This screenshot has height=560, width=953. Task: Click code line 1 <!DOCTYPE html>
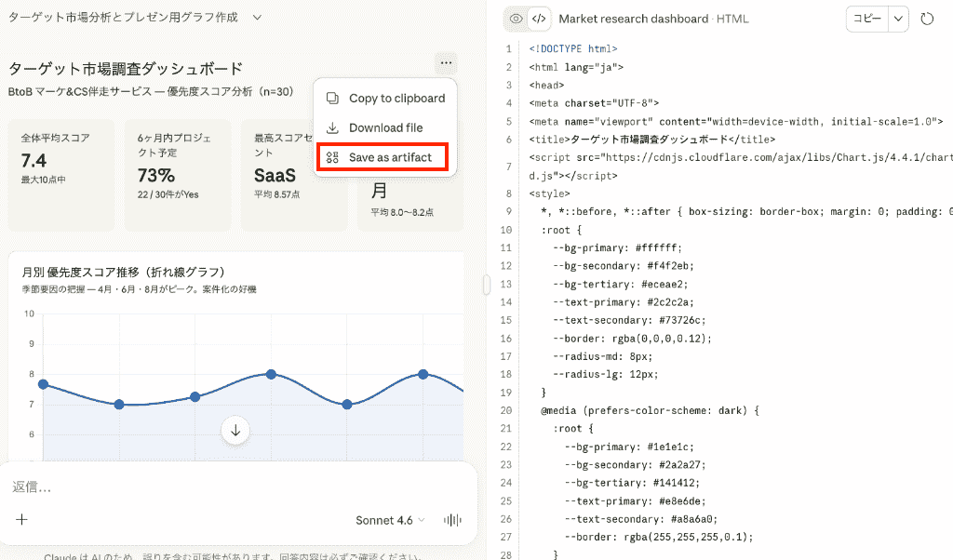[573, 48]
